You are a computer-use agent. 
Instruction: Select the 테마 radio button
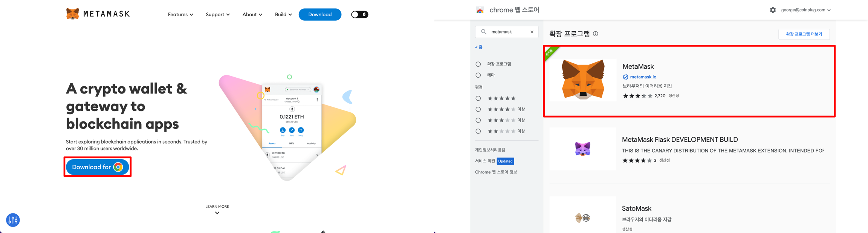point(478,75)
